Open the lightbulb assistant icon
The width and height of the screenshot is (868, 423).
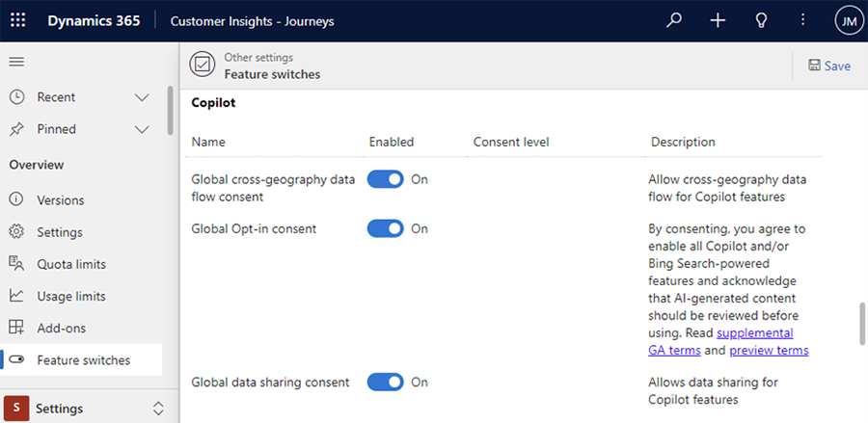pyautogui.click(x=761, y=20)
